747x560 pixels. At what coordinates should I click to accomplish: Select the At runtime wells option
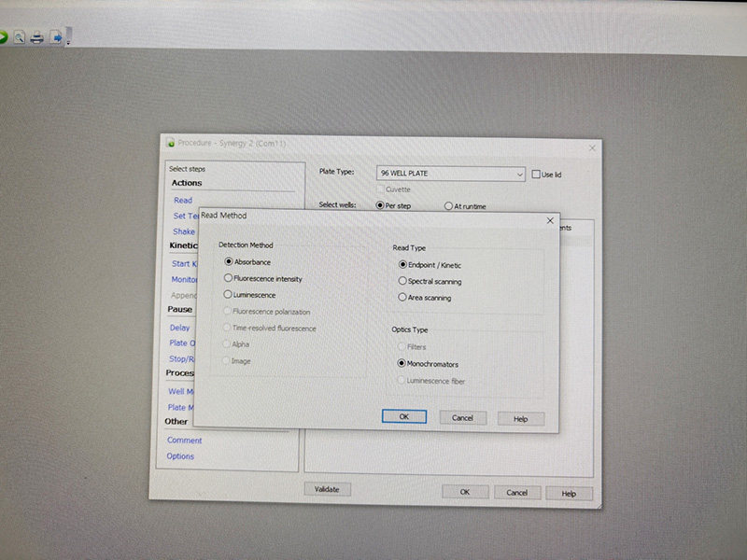449,206
